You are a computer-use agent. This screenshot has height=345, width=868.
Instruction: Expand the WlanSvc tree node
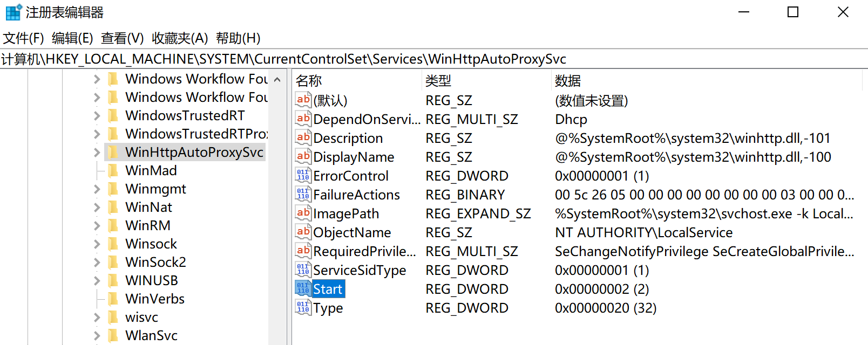click(x=97, y=336)
